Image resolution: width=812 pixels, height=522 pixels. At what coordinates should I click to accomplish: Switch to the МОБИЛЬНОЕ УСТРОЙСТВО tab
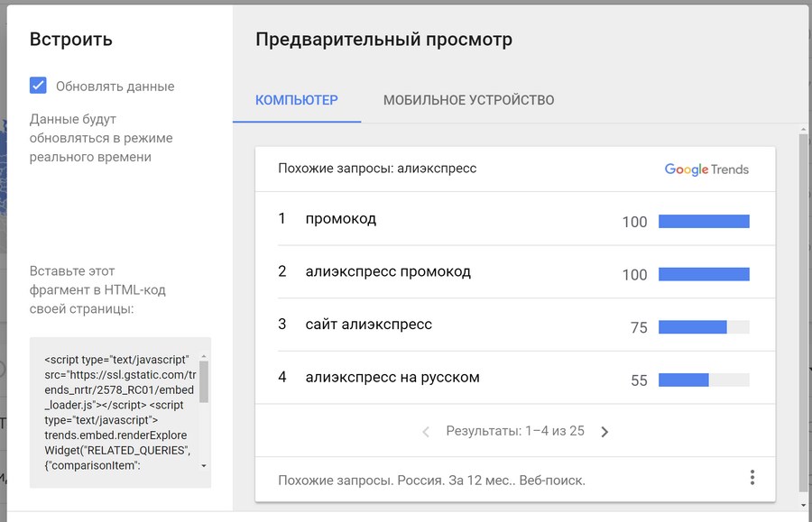[468, 100]
